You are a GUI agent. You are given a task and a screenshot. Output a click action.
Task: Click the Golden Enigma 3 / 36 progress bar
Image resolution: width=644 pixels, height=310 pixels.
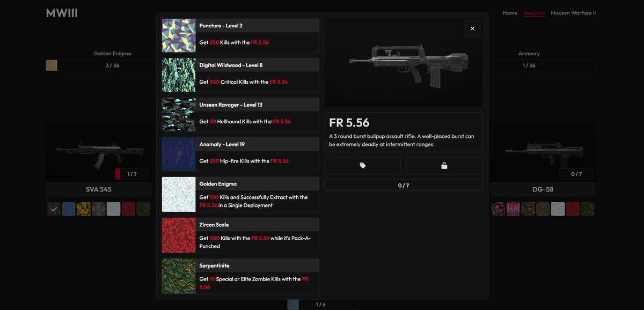[101, 65]
